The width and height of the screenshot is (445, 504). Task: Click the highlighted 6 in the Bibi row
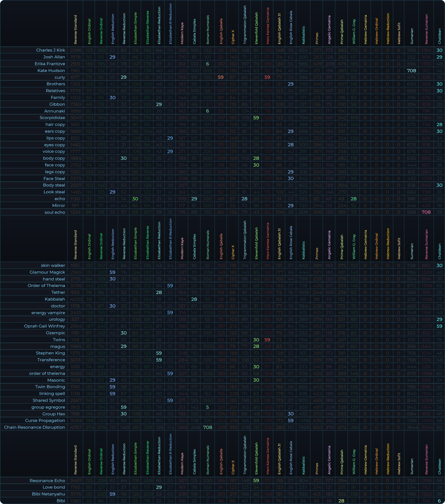[439, 501]
